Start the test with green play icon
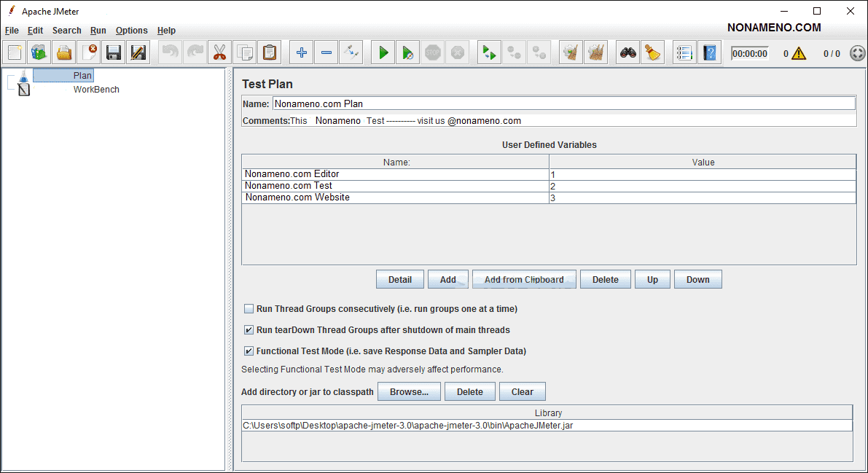This screenshot has width=868, height=473. [x=383, y=52]
